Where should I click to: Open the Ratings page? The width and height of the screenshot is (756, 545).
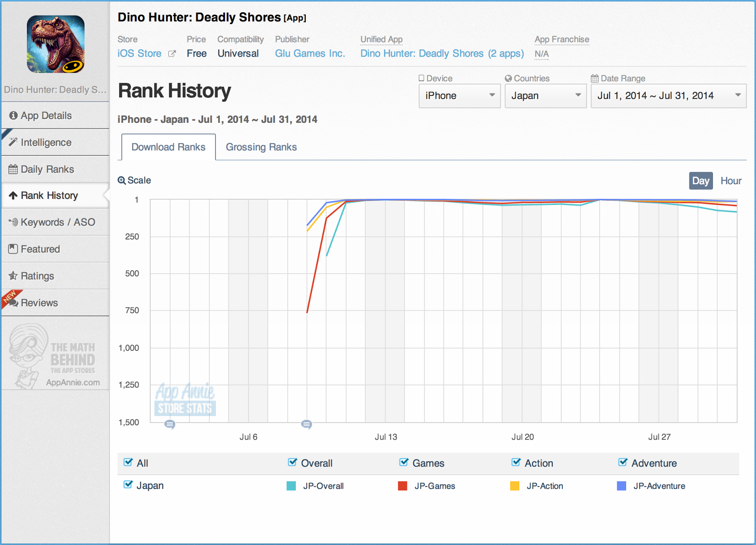tap(55, 276)
